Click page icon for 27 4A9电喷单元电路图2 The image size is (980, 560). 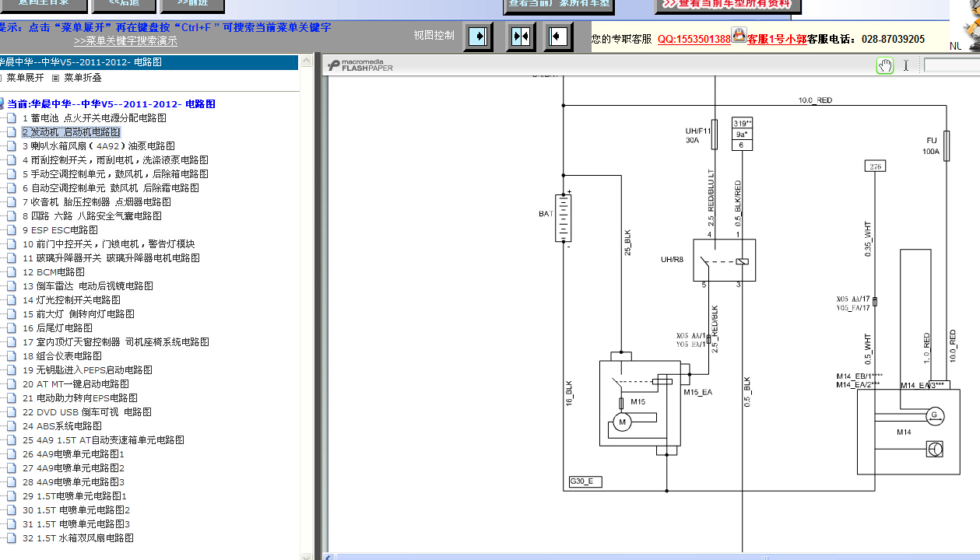click(11, 468)
